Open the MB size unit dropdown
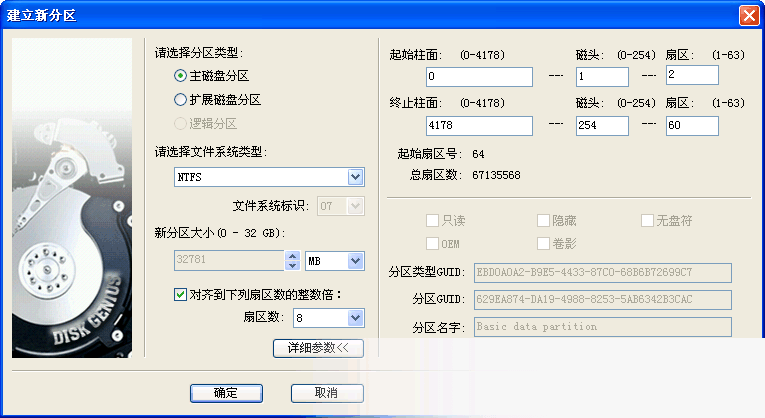Viewport: 765px width, 418px height. coord(355,261)
